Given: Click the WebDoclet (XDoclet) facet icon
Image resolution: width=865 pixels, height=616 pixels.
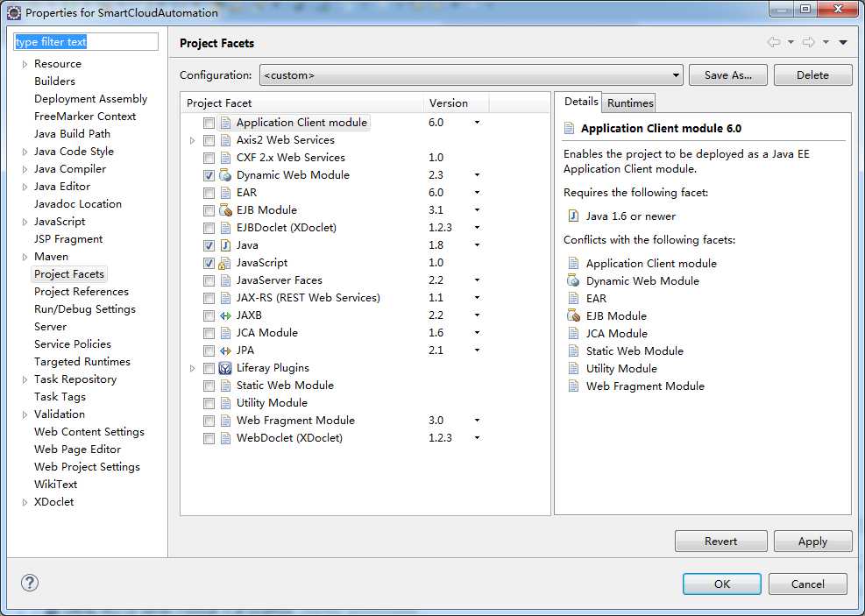Looking at the screenshot, I should (225, 438).
